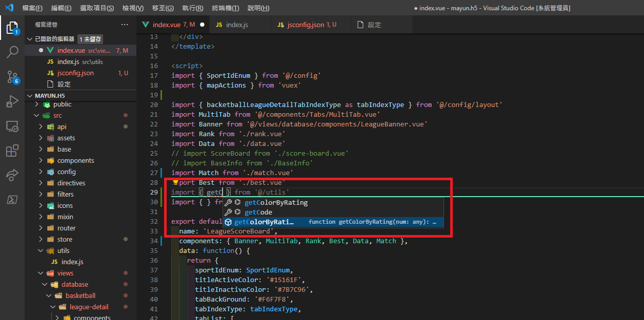The image size is (644, 320).
Task: Select jsconfig.json in open editors list
Action: pos(75,73)
